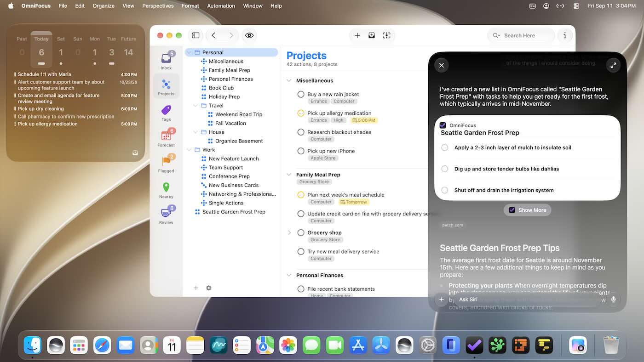
Task: Open the Automation menu
Action: 221,6
